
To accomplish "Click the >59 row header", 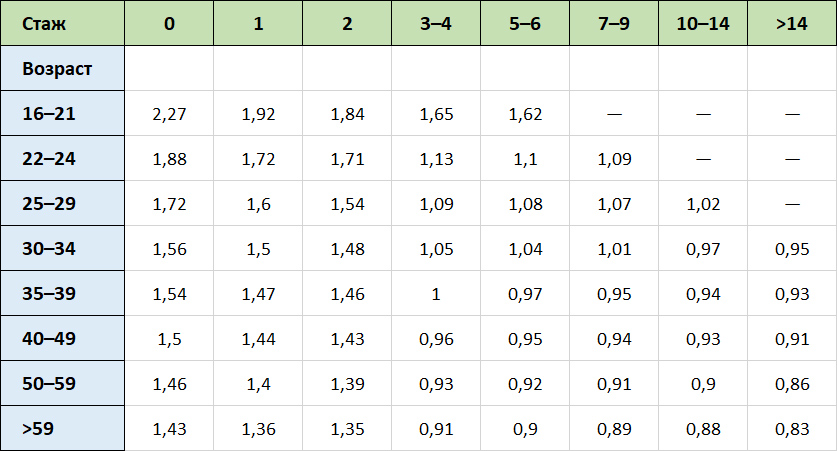I will 62,428.
